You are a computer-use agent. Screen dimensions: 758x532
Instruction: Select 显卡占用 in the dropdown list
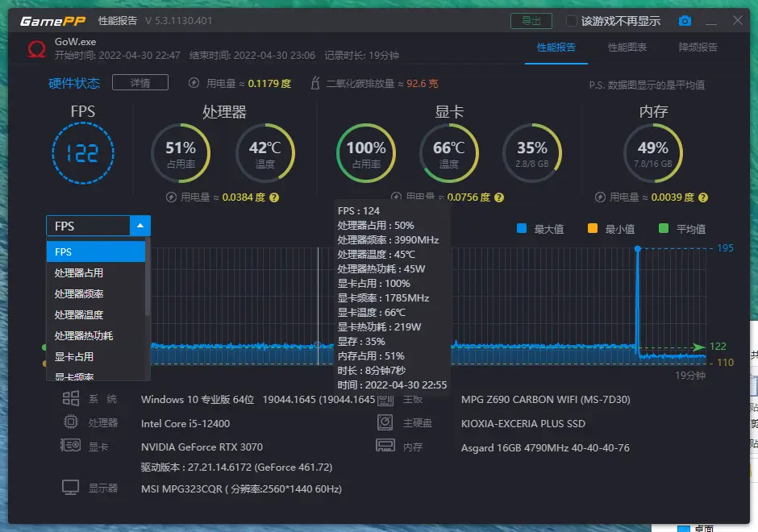click(96, 356)
